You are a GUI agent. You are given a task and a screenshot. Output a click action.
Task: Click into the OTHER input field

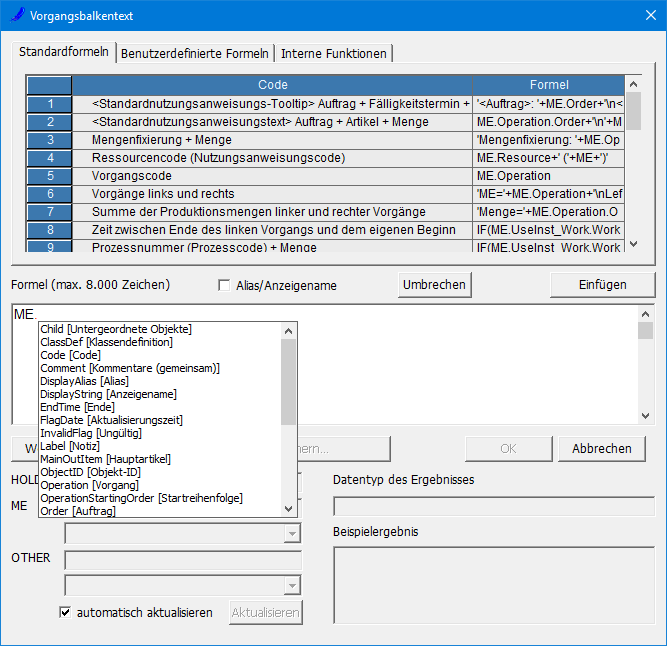click(182, 560)
